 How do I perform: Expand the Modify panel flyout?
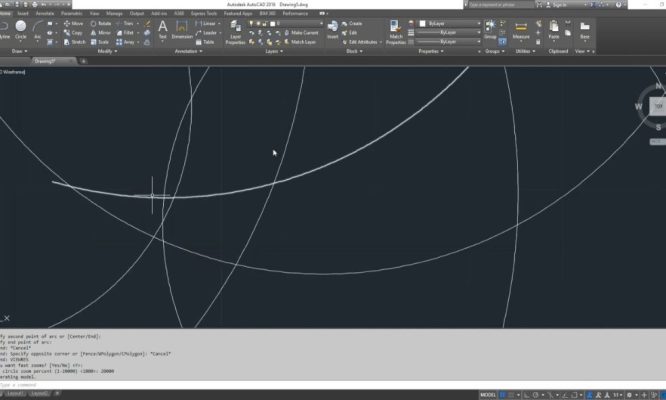[x=107, y=51]
